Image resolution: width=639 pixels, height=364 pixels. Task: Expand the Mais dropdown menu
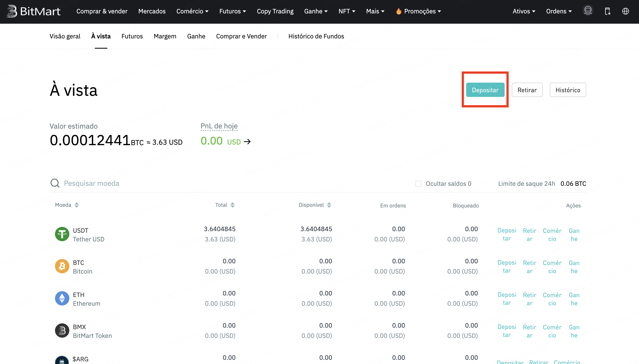click(375, 11)
